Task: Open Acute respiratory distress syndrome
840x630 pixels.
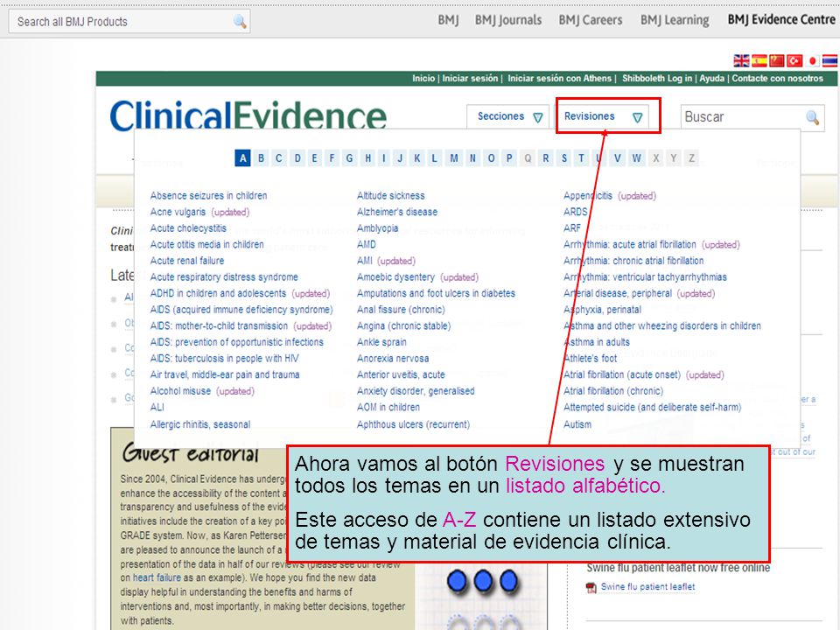Action: [224, 277]
